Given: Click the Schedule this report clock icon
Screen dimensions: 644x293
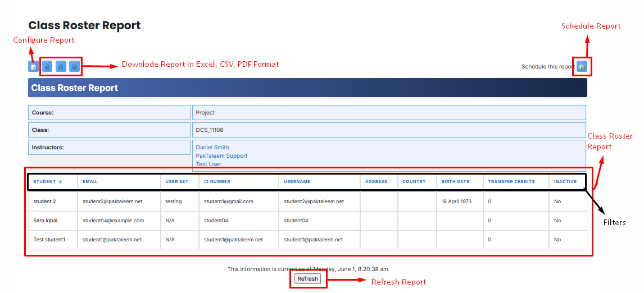Looking at the screenshot, I should click(582, 67).
